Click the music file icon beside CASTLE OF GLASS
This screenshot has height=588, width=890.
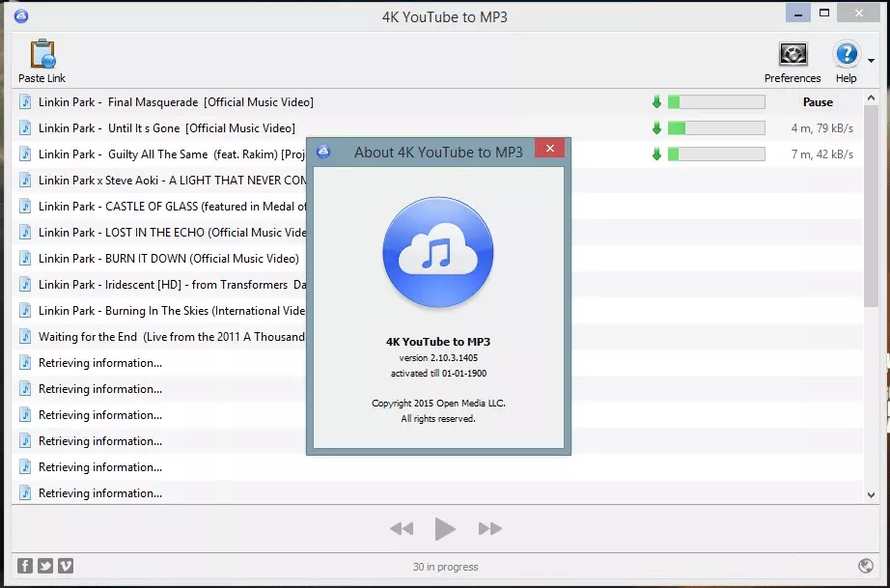(x=25, y=206)
